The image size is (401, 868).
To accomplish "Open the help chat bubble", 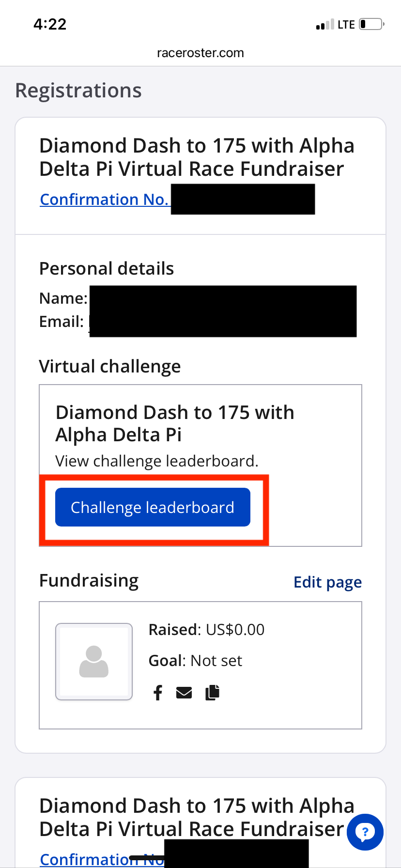I will 365,832.
